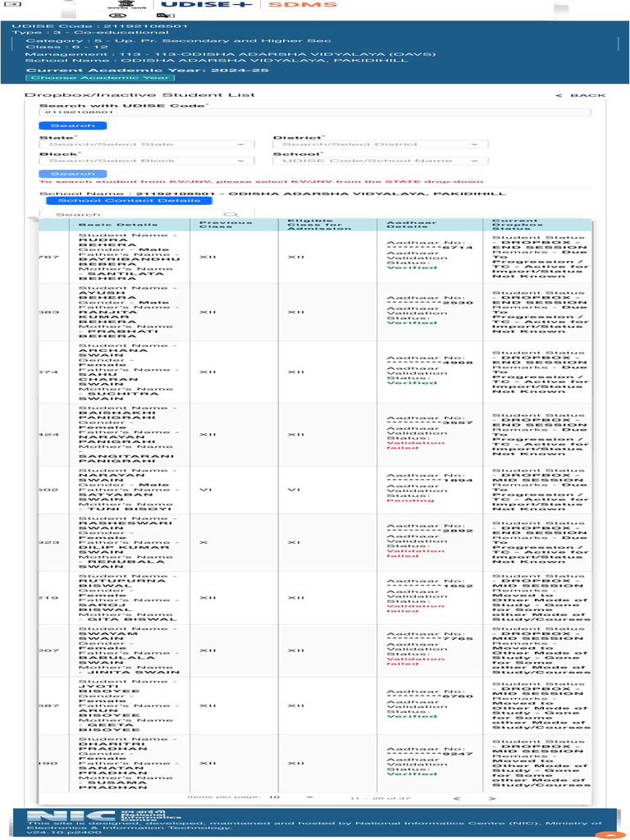Click eligible class XI for Rasheswari Swain
Screen dimensions: 630x840
(x=293, y=543)
